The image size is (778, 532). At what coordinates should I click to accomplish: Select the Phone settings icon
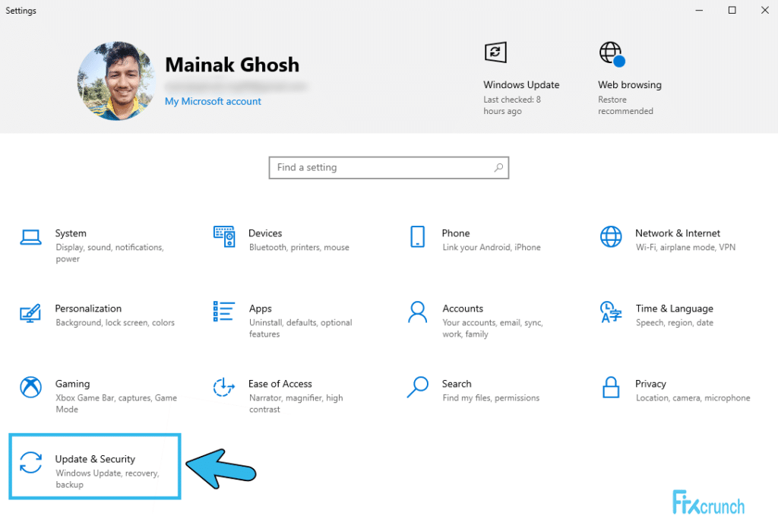[x=417, y=236]
